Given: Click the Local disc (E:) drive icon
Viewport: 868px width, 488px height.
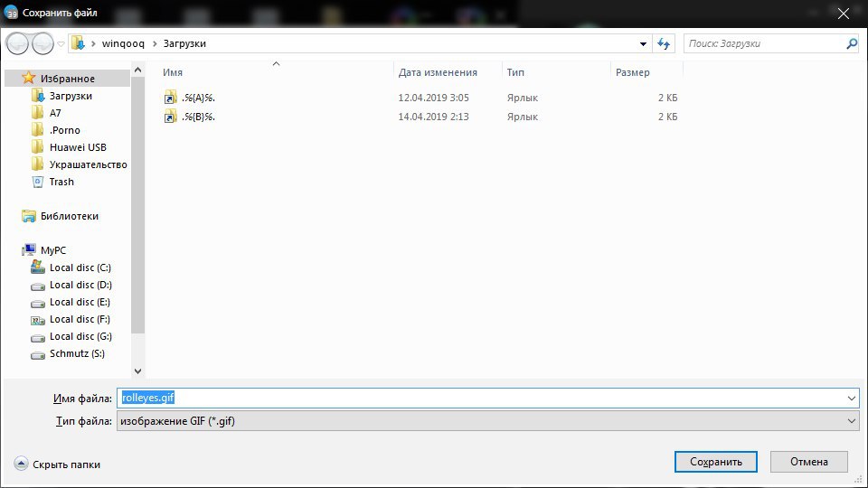Looking at the screenshot, I should (38, 304).
